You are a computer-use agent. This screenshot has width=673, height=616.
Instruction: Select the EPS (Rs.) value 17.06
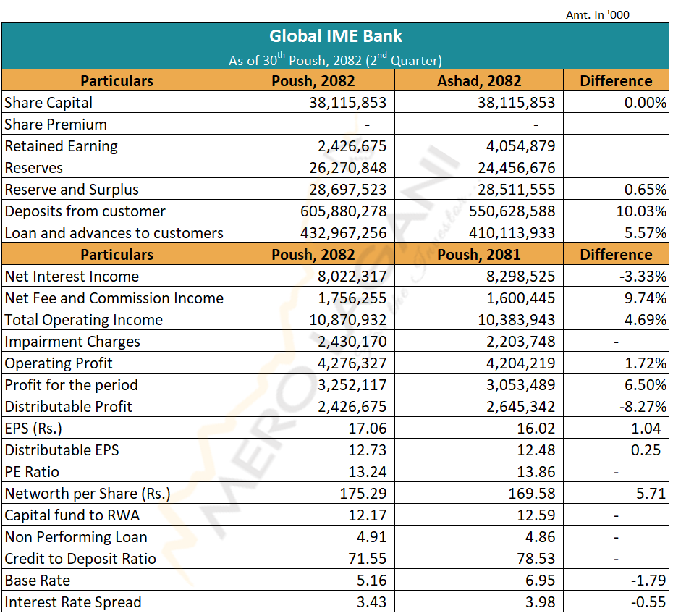point(368,429)
